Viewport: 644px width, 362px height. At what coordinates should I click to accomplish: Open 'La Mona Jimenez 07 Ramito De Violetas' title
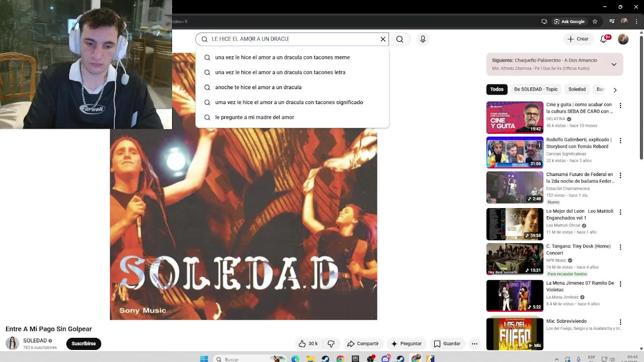pos(580,286)
